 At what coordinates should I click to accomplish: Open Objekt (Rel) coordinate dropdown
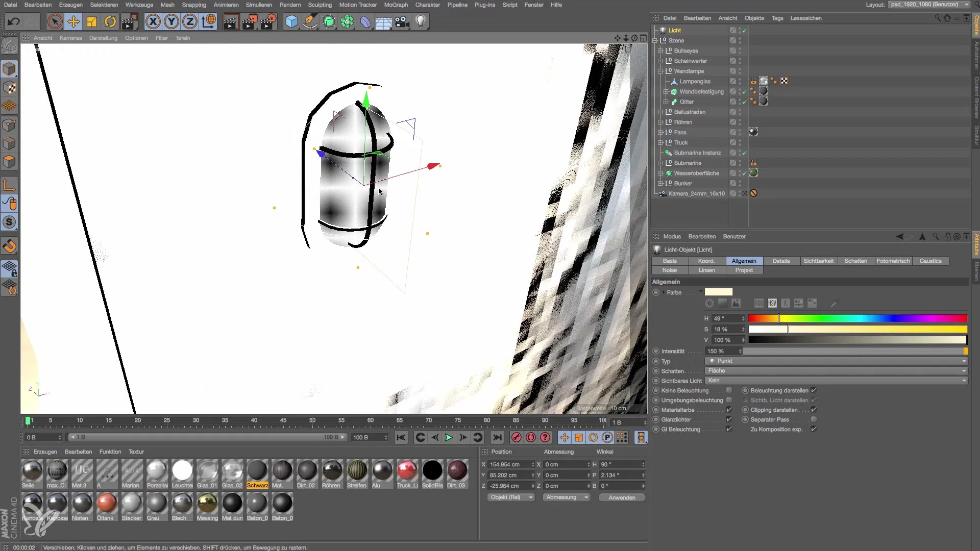pyautogui.click(x=511, y=497)
